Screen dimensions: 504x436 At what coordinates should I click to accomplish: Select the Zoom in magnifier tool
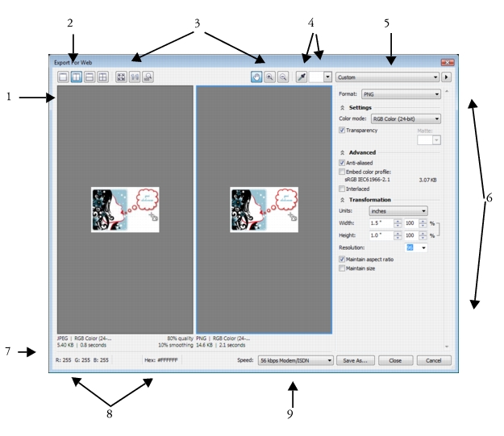[269, 77]
